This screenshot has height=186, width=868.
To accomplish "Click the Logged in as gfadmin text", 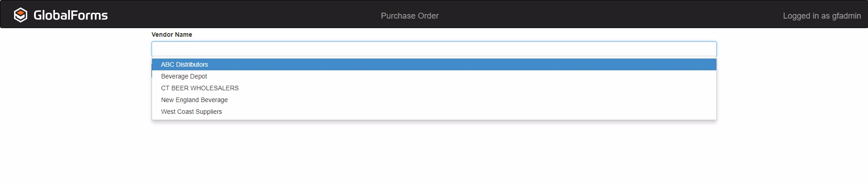I will 821,16.
